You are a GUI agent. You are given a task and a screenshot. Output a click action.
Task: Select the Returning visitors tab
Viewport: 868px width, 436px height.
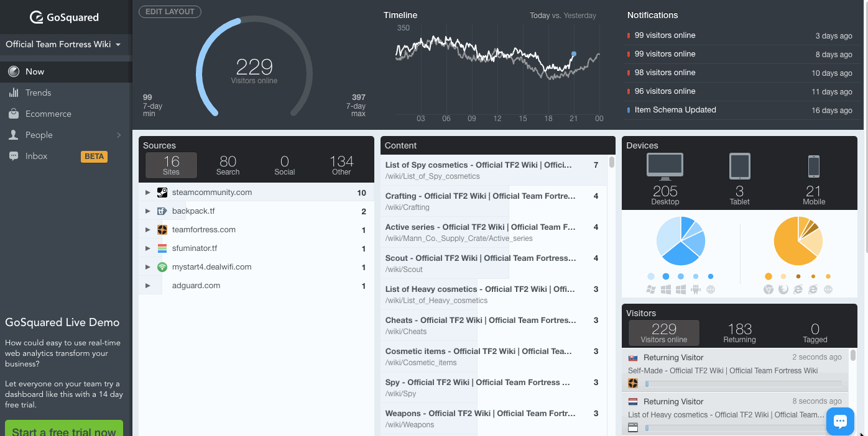pyautogui.click(x=739, y=334)
